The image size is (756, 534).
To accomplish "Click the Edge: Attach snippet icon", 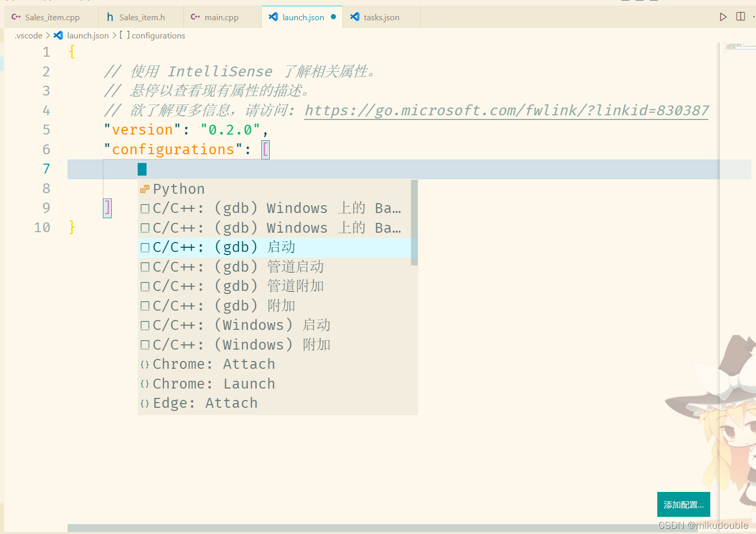I will point(145,404).
